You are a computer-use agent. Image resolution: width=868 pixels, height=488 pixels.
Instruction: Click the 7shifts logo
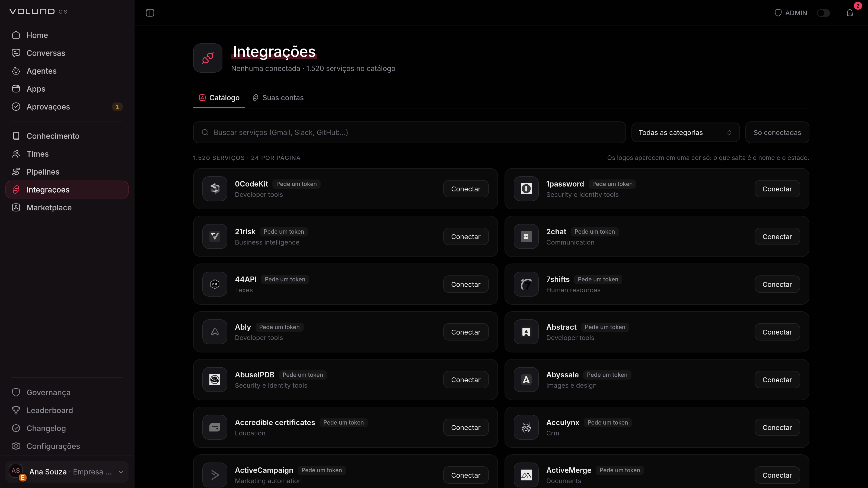pos(526,284)
